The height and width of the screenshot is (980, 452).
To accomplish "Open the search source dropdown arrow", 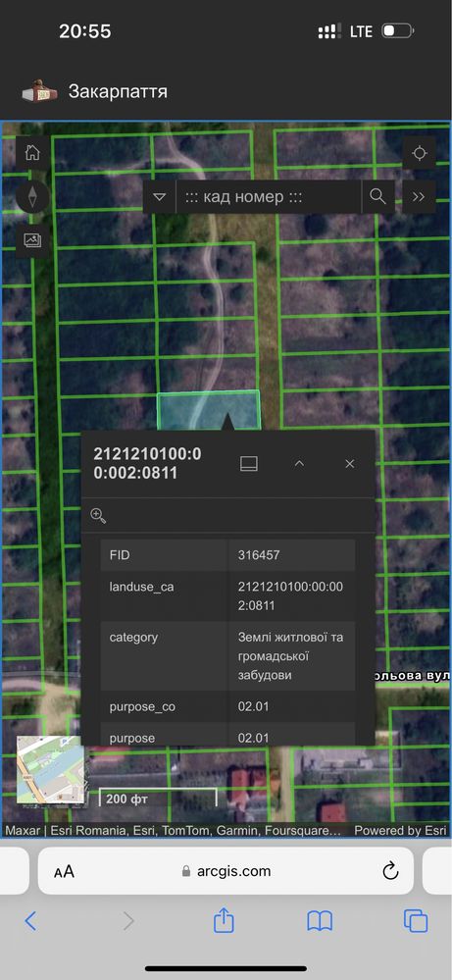I will point(159,197).
